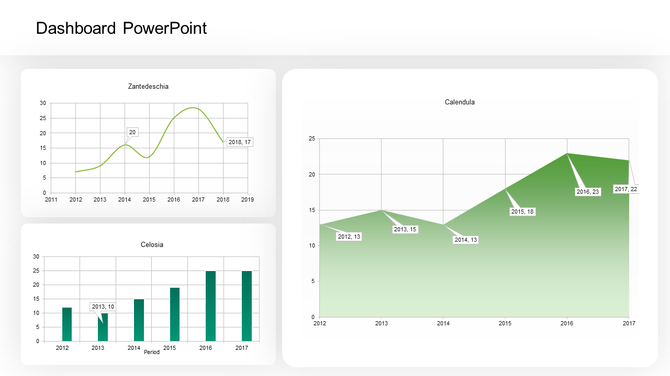
Task: Click "2013" on the Calendula x-axis
Action: 382,323
